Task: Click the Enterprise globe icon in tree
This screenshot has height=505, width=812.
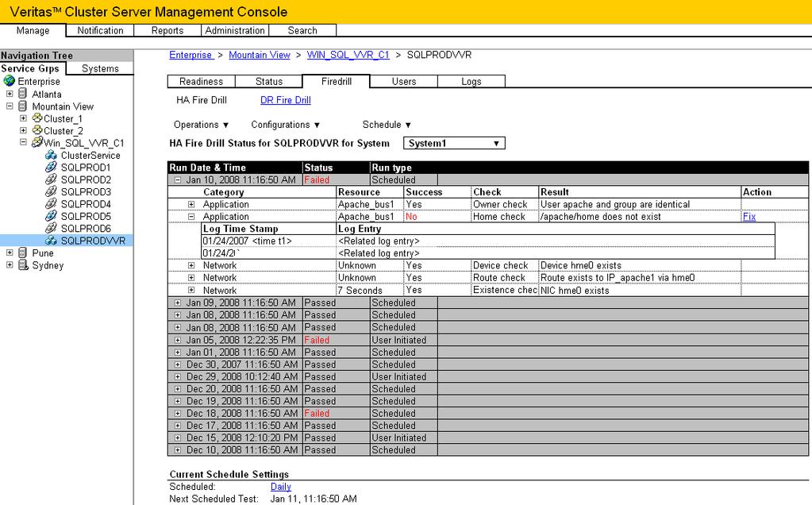Action: click(x=10, y=81)
